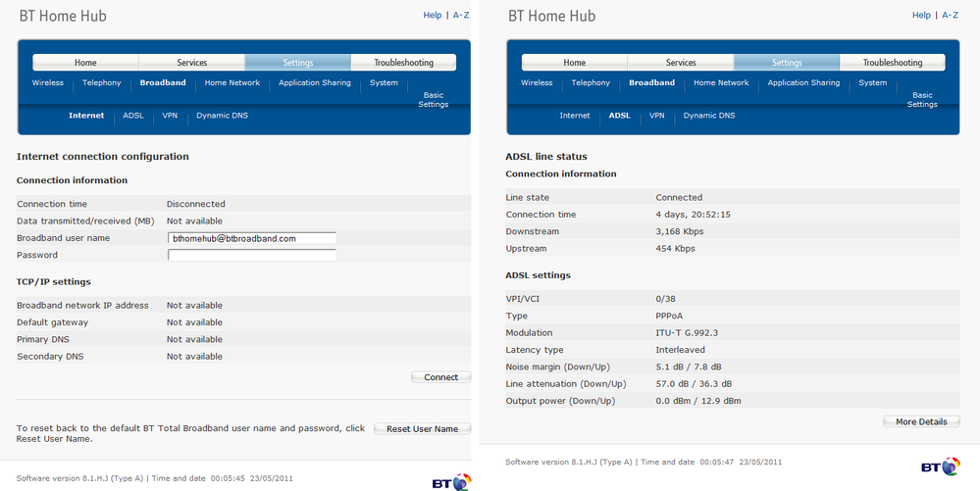
Task: Click the 'Disconnected' connection time value
Action: click(195, 204)
